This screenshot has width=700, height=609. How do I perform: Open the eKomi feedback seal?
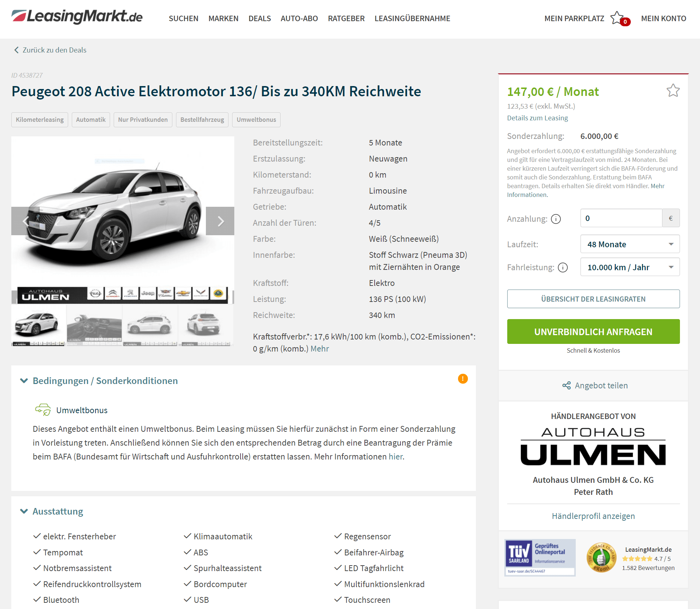click(601, 558)
